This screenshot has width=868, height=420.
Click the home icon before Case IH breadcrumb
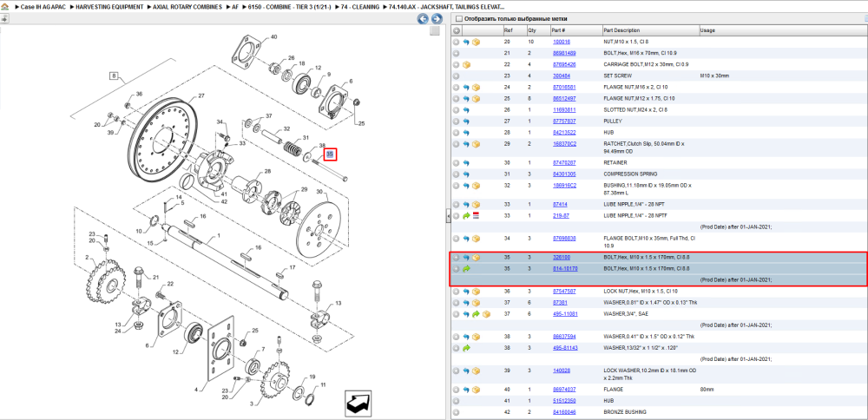click(3, 7)
